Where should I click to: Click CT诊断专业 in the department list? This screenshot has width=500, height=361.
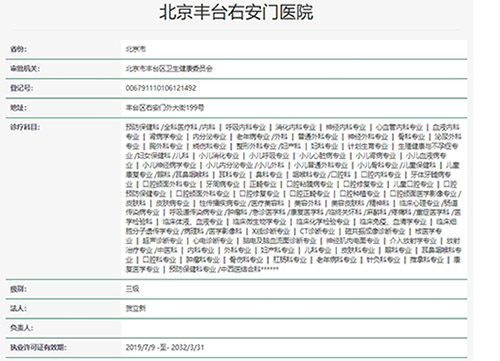pos(317,231)
